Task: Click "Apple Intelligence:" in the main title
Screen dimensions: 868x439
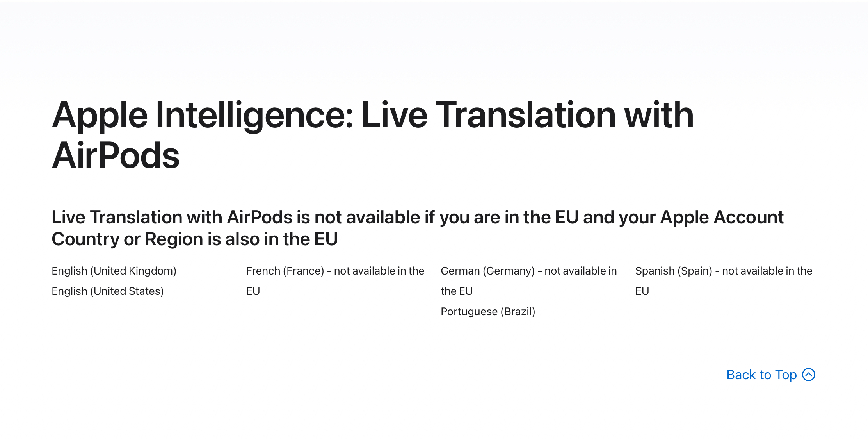Action: tap(203, 115)
